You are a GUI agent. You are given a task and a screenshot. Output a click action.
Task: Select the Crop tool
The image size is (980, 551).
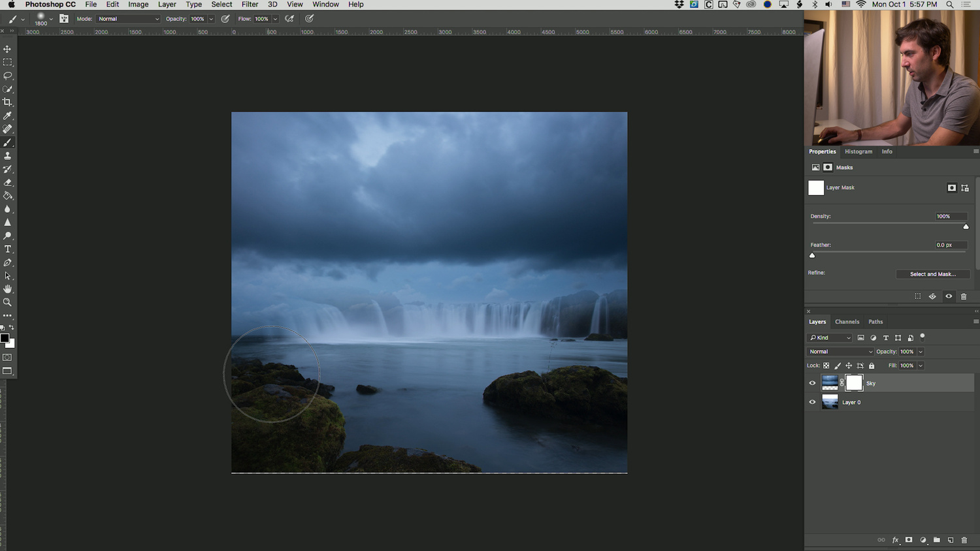pos(7,102)
